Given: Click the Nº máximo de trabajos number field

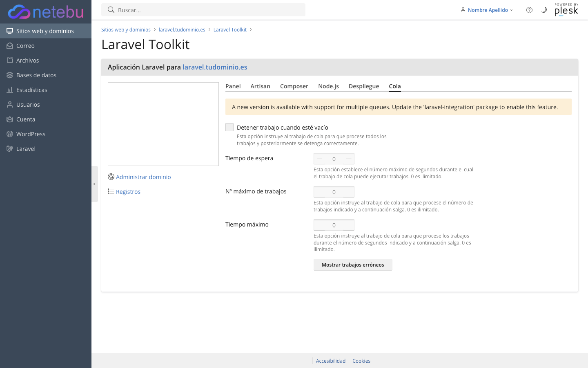Looking at the screenshot, I should pos(334,192).
